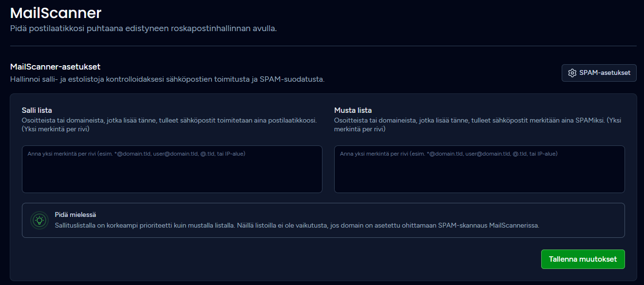Select the MailScanner page title
The width and height of the screenshot is (644, 285).
point(56,13)
